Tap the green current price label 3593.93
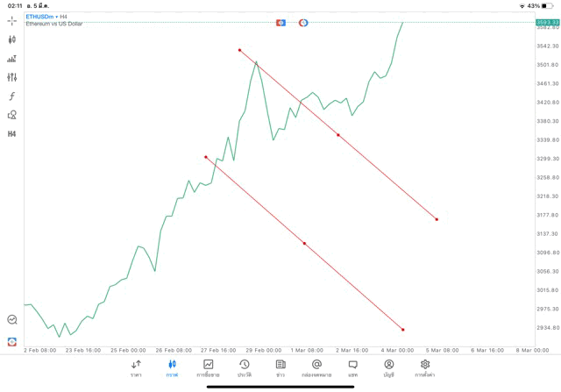Screen dimensions: 561x392 click(x=547, y=22)
